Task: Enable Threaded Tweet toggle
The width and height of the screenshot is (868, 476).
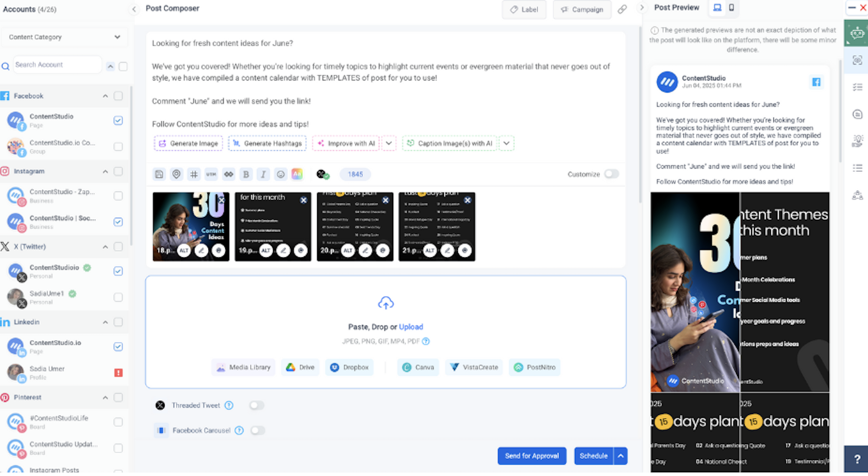Action: coord(257,405)
